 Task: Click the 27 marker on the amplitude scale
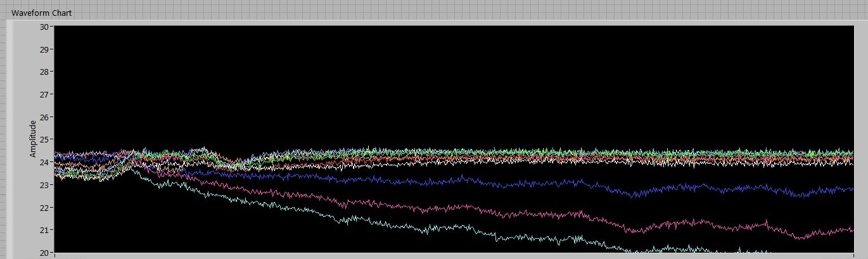(x=44, y=94)
